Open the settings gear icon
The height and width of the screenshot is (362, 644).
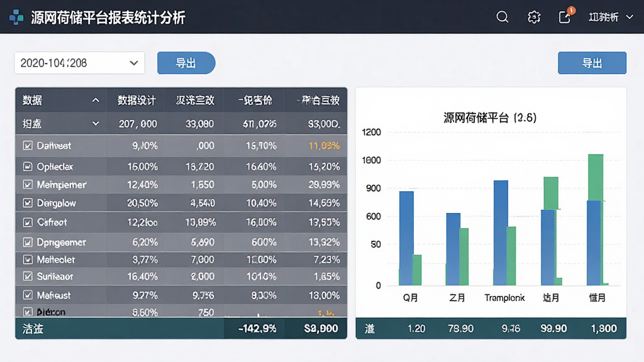point(534,17)
